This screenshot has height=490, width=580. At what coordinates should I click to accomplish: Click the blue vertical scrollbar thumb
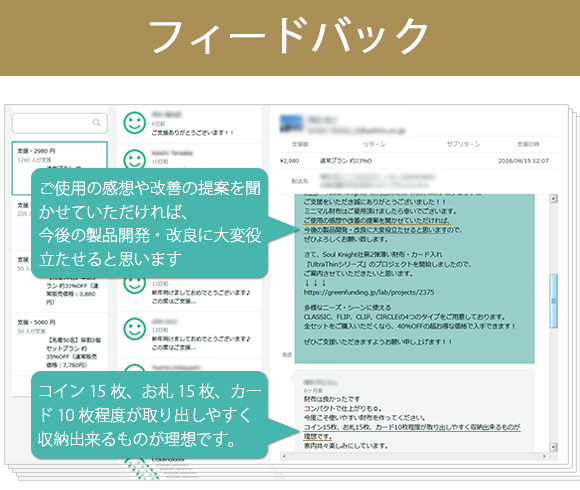pos(553,301)
